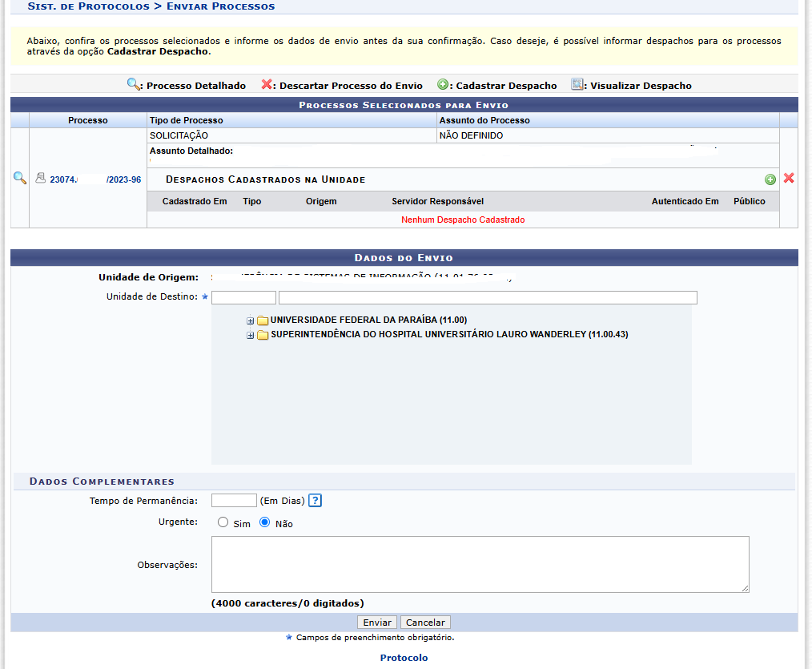
Task: Select Superintendência do Hospital Universitário Lauro Wanderley label
Action: (x=449, y=334)
